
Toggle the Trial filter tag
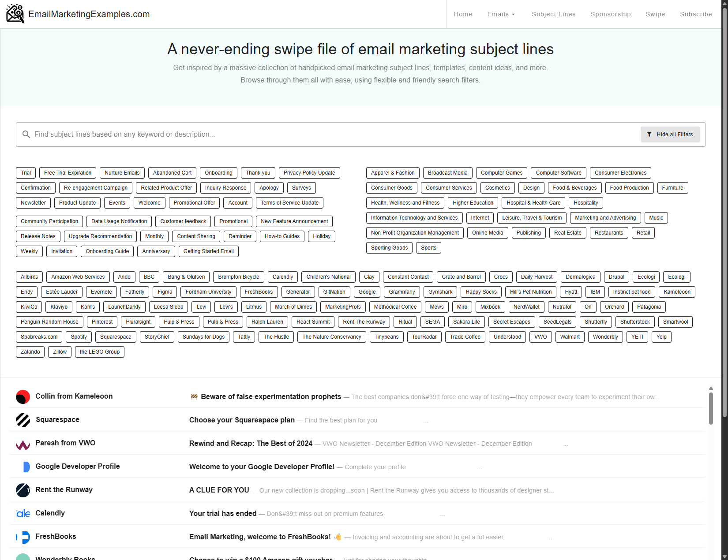pyautogui.click(x=26, y=173)
